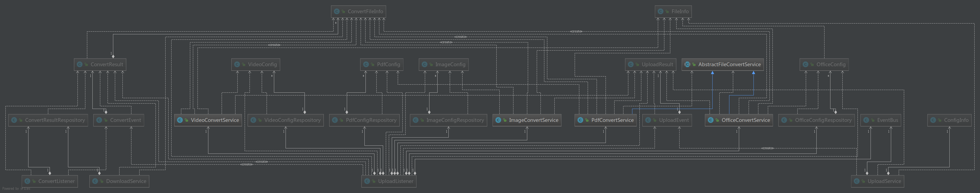The height and width of the screenshot is (193, 980).
Task: Select the text label ConvertListener
Action: click(57, 181)
